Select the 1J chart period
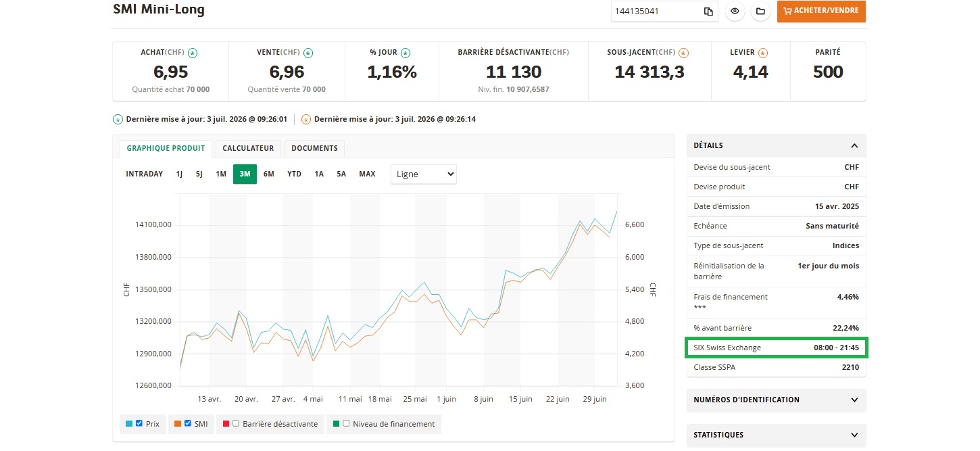The image size is (980, 451). click(179, 174)
